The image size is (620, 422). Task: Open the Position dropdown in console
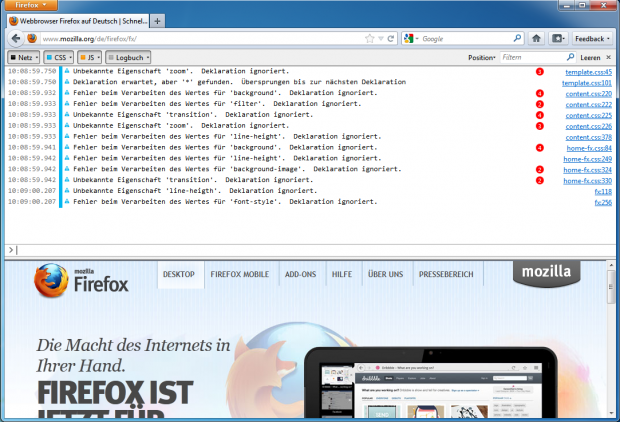pyautogui.click(x=482, y=58)
